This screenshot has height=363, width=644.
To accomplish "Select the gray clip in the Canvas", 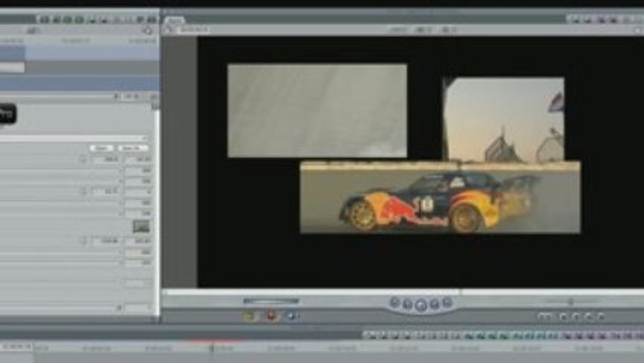I will tap(317, 110).
